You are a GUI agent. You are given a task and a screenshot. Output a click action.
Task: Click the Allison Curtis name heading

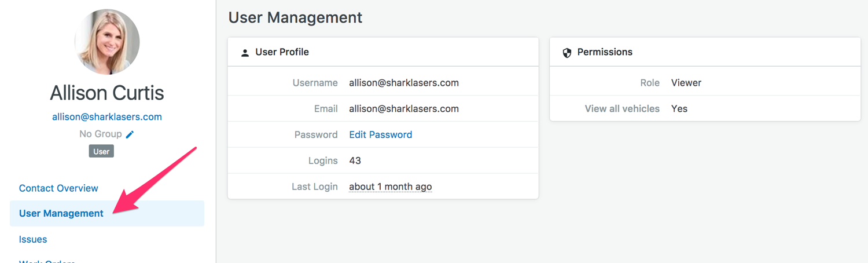tap(107, 93)
